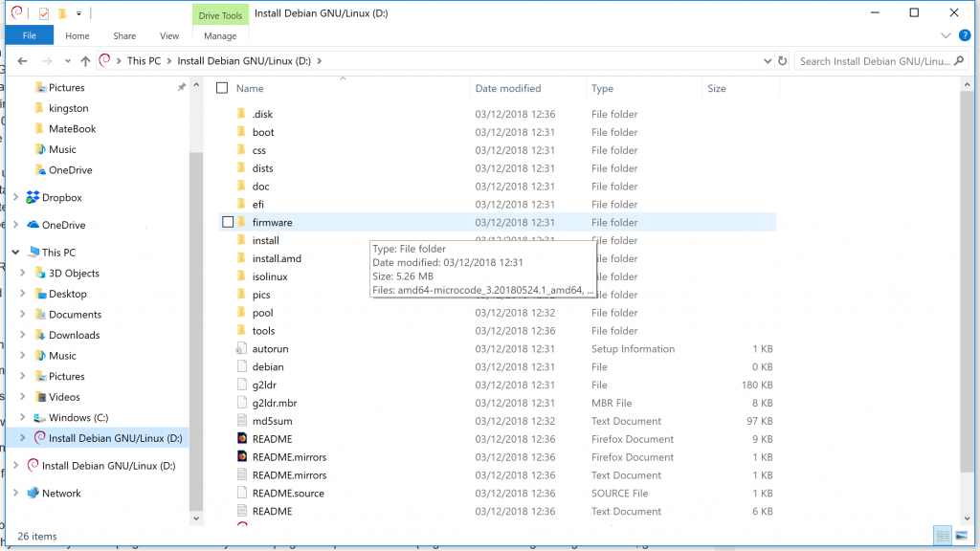Go up one folder level
980x551 pixels.
(x=85, y=61)
